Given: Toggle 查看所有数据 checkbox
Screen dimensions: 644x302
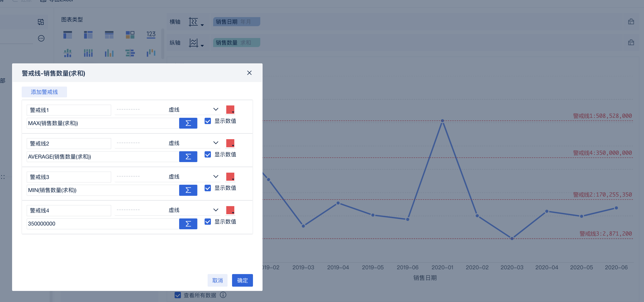Looking at the screenshot, I should (x=178, y=295).
